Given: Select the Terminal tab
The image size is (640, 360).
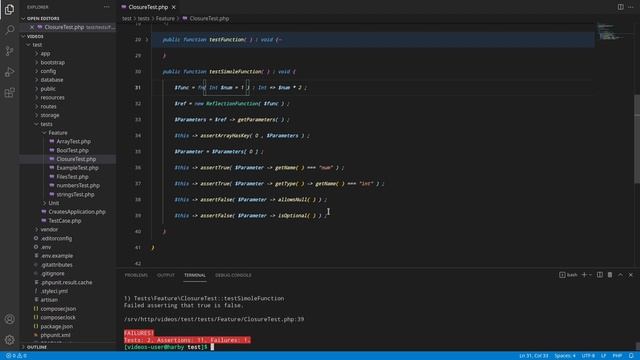Looking at the screenshot, I should pyautogui.click(x=195, y=276).
